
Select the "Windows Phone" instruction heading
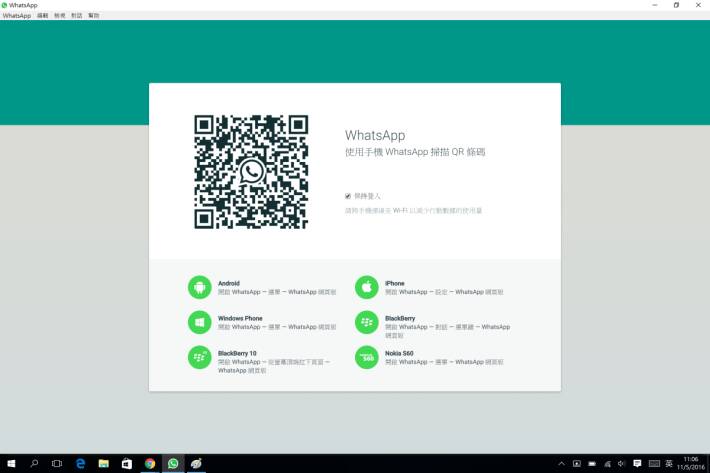[240, 318]
